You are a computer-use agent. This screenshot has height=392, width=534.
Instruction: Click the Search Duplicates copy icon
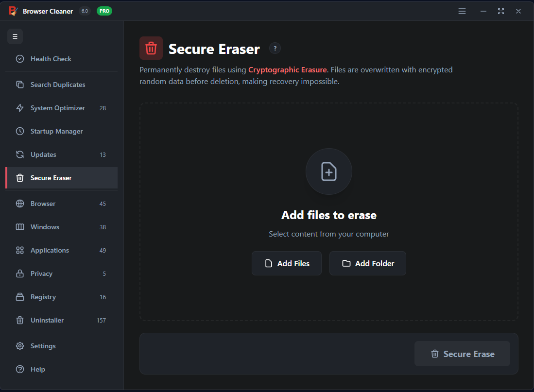(20, 85)
